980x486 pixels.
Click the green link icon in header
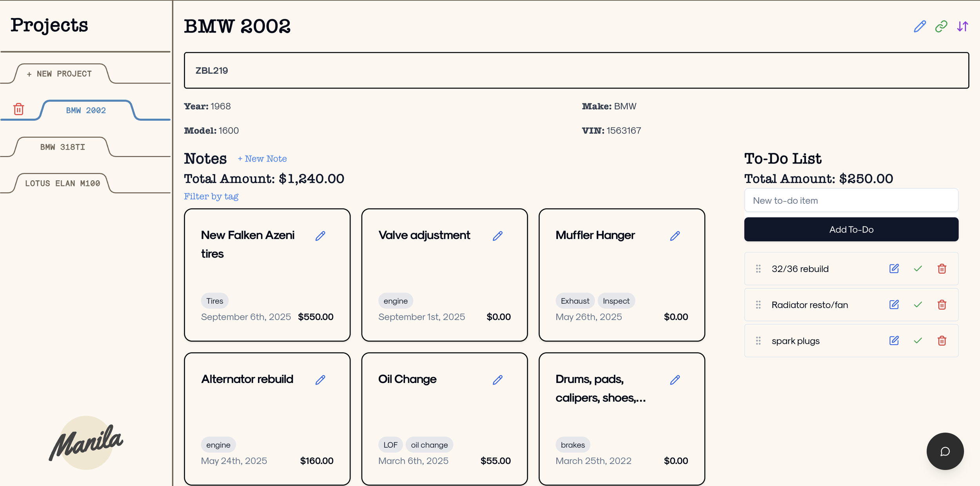941,26
